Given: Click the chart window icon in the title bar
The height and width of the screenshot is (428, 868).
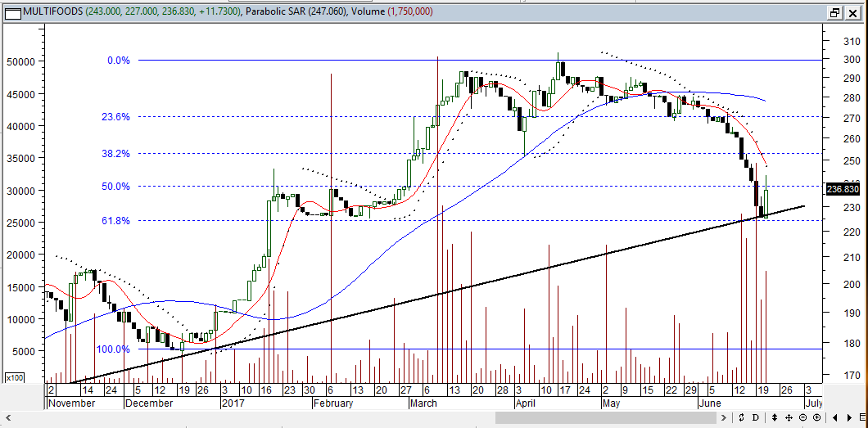Looking at the screenshot, I should tap(11, 12).
